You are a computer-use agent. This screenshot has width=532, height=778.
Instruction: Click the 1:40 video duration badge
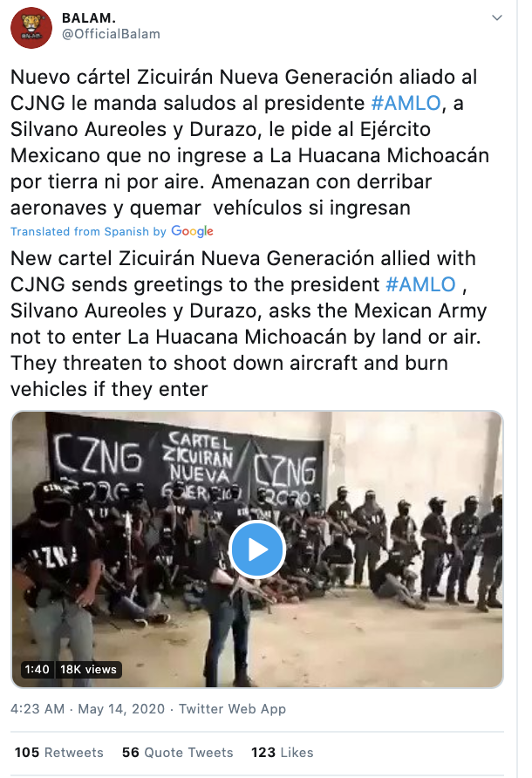[38, 669]
